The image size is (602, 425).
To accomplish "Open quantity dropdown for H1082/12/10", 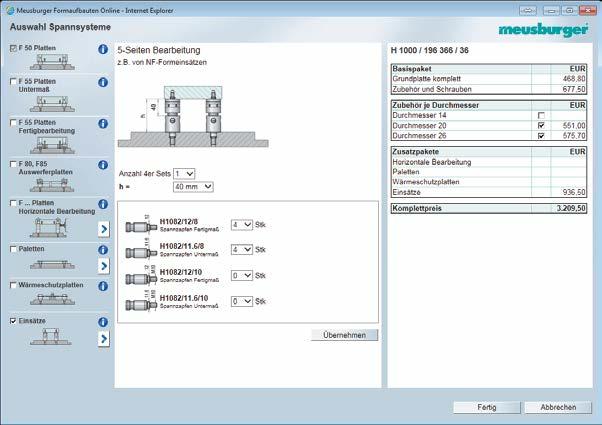I will pos(241,276).
